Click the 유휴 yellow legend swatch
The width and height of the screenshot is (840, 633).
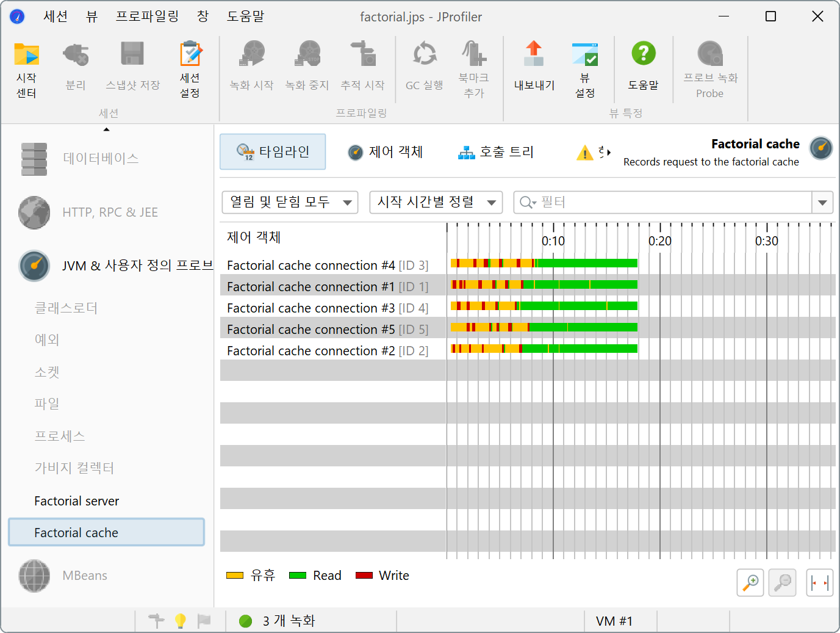[235, 576]
